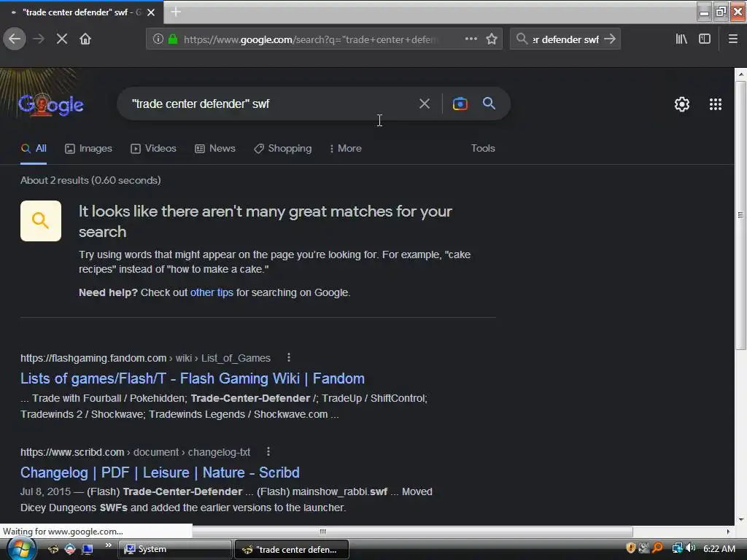
Task: Click "About 2 results (0.60 seconds)" text
Action: pyautogui.click(x=90, y=180)
